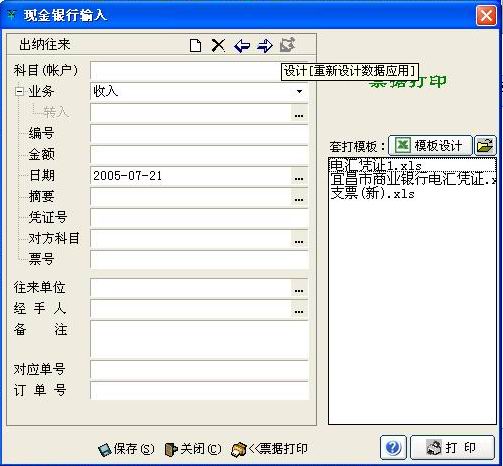Click the new blank record icon

(195, 45)
